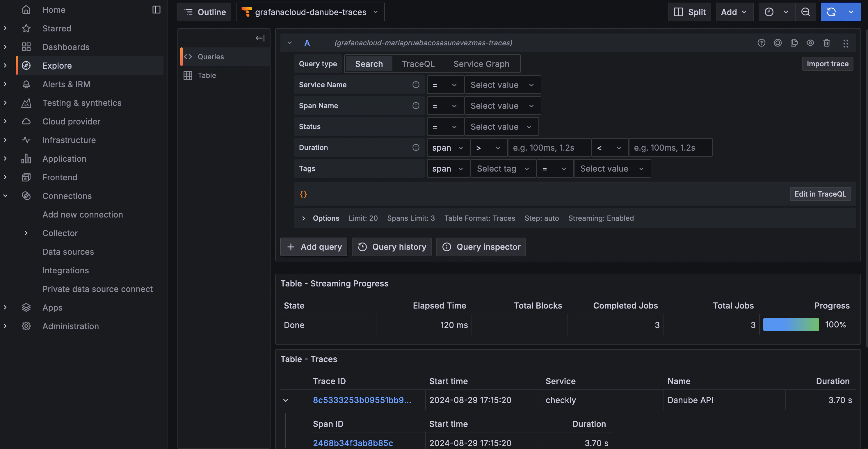Disable query A with the eye toggle

click(810, 43)
